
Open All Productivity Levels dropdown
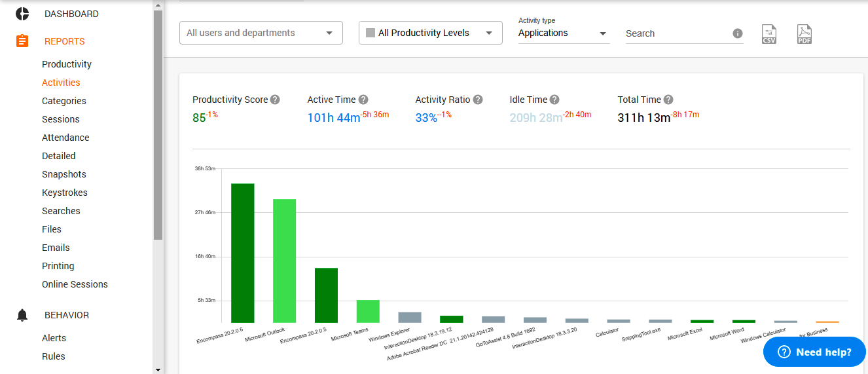point(431,33)
